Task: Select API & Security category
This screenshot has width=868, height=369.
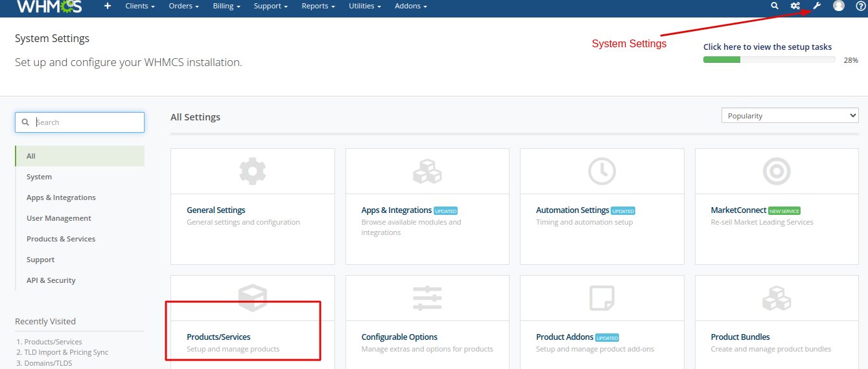Action: pyautogui.click(x=80, y=280)
